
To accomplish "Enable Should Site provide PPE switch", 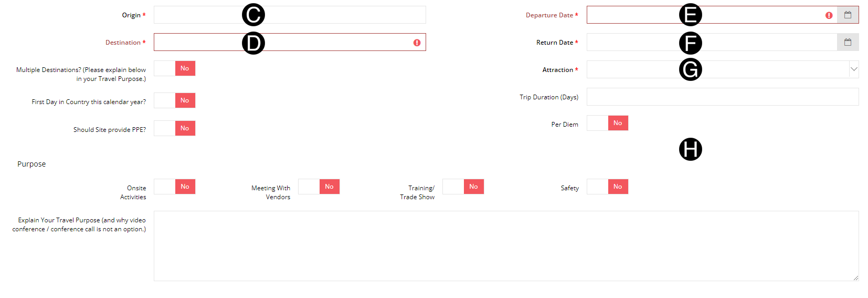I will point(175,128).
